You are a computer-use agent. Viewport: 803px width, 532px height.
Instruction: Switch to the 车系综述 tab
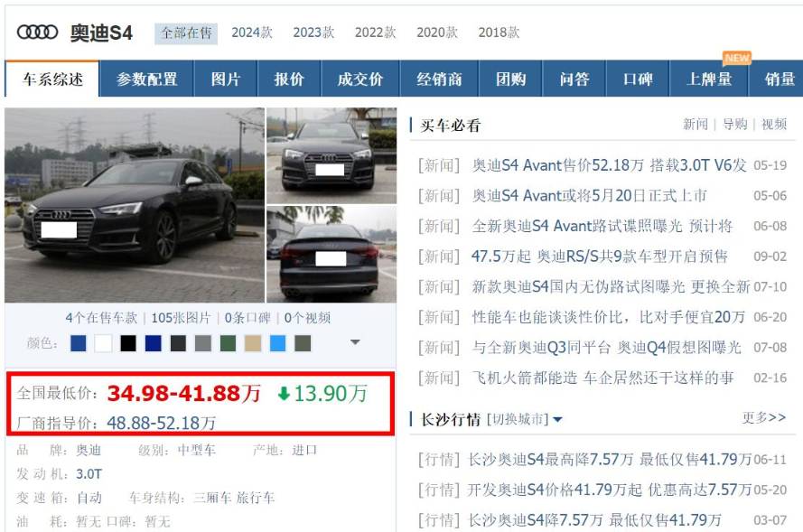coord(52,79)
